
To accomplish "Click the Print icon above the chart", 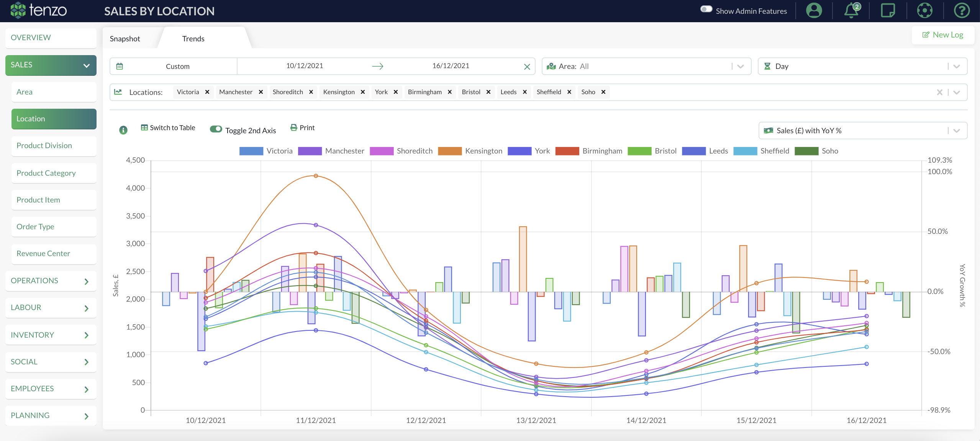I will [x=293, y=127].
